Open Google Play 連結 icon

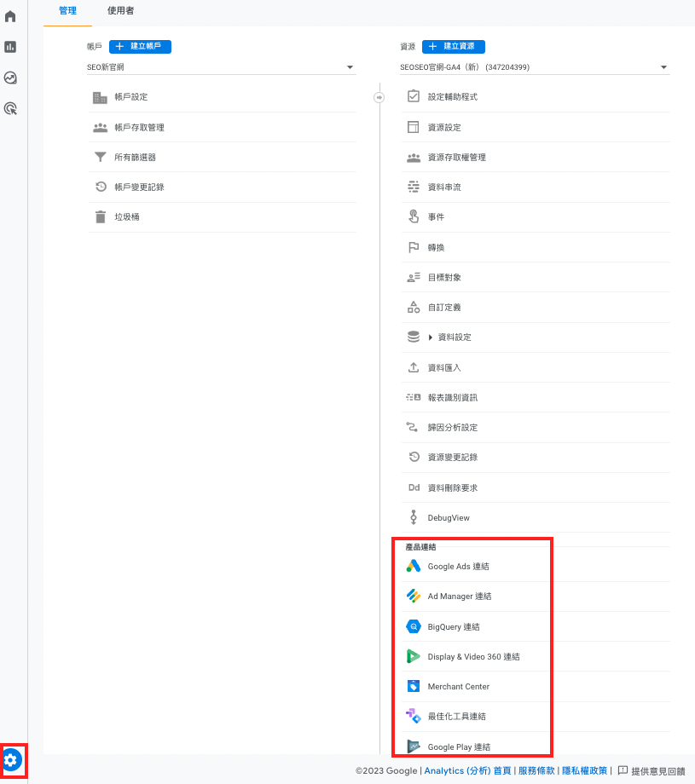click(x=414, y=747)
